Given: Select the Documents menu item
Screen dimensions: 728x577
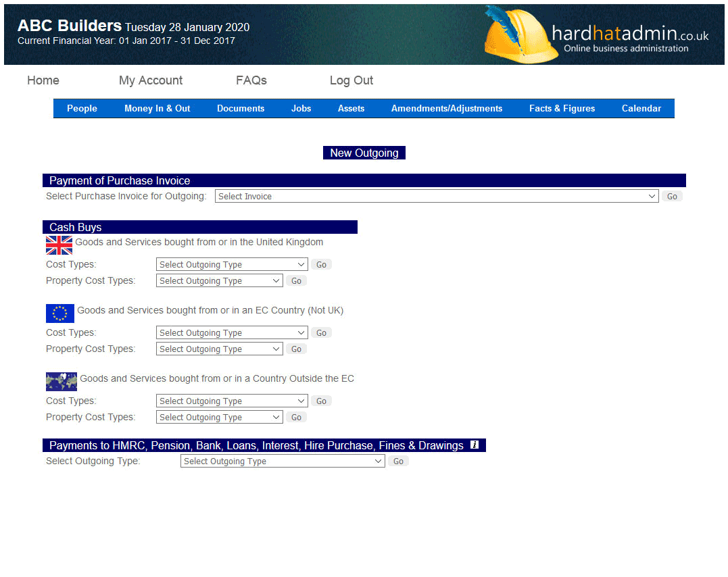Looking at the screenshot, I should coord(241,109).
